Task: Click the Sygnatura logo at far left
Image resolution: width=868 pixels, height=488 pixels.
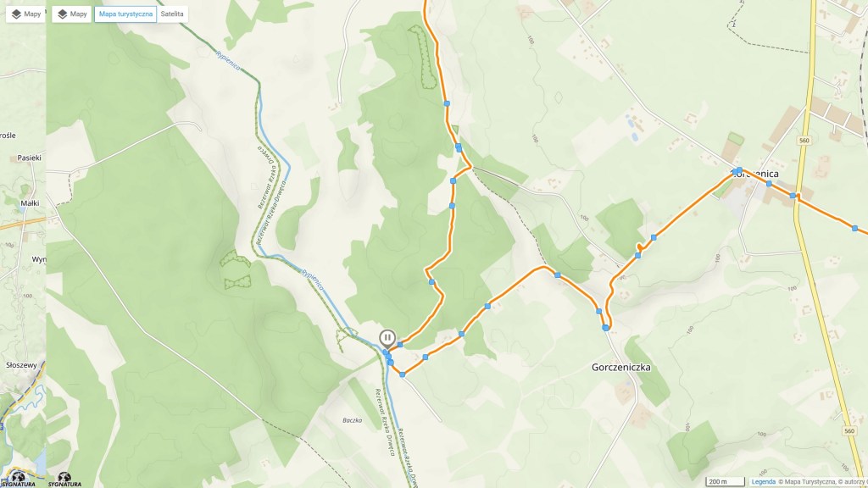Action: 18,480
